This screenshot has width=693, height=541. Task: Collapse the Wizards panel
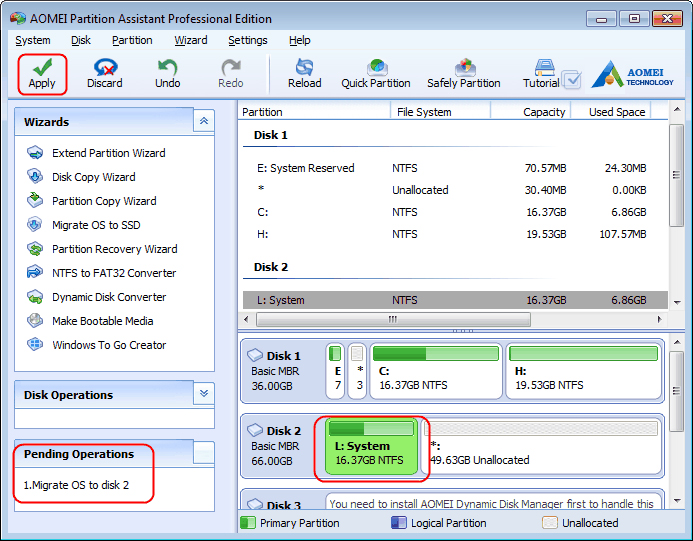(x=204, y=121)
